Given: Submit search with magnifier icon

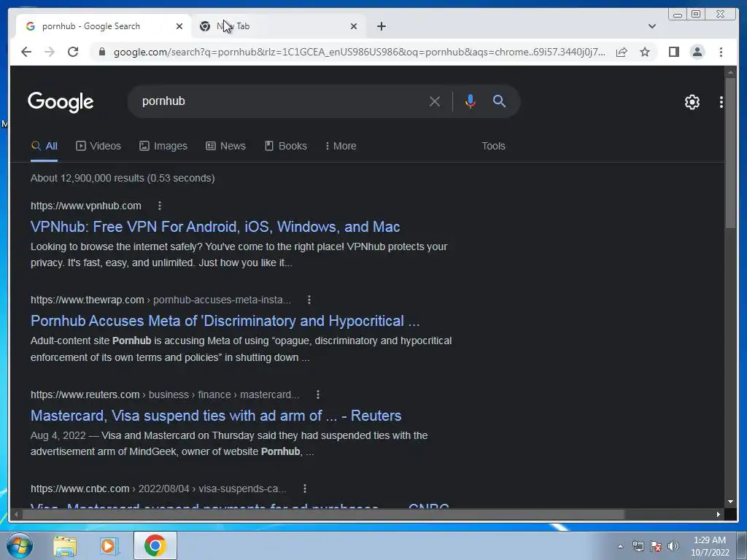Looking at the screenshot, I should click(499, 101).
